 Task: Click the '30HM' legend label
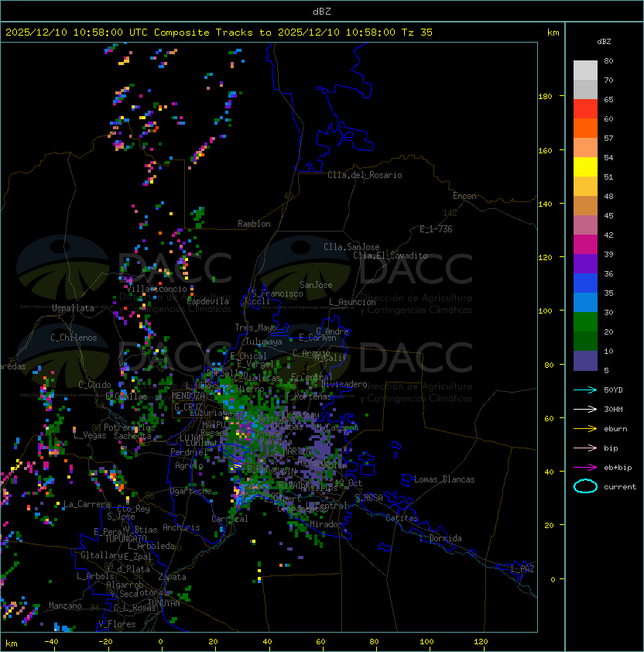pyautogui.click(x=613, y=409)
